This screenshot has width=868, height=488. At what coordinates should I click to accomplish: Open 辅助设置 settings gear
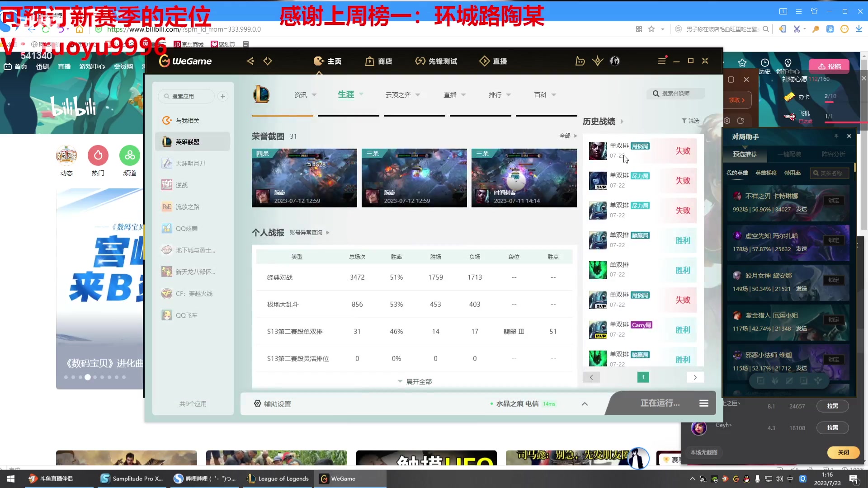[x=272, y=404]
